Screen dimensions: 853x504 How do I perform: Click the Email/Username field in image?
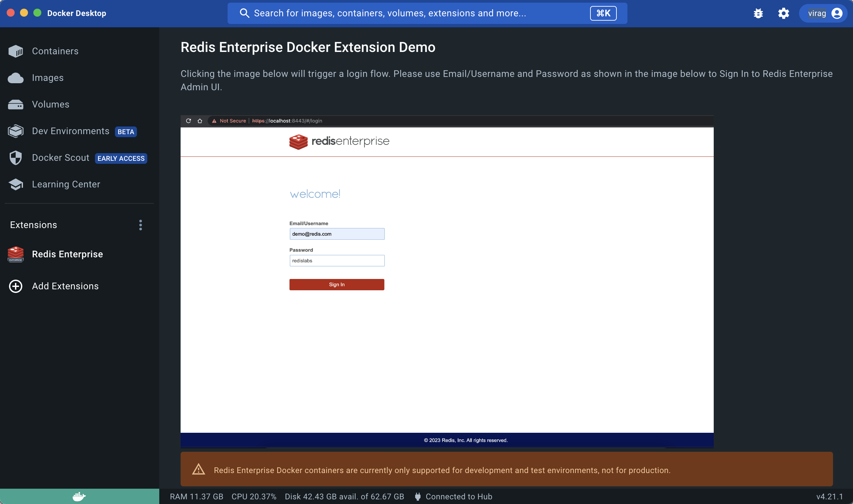337,234
